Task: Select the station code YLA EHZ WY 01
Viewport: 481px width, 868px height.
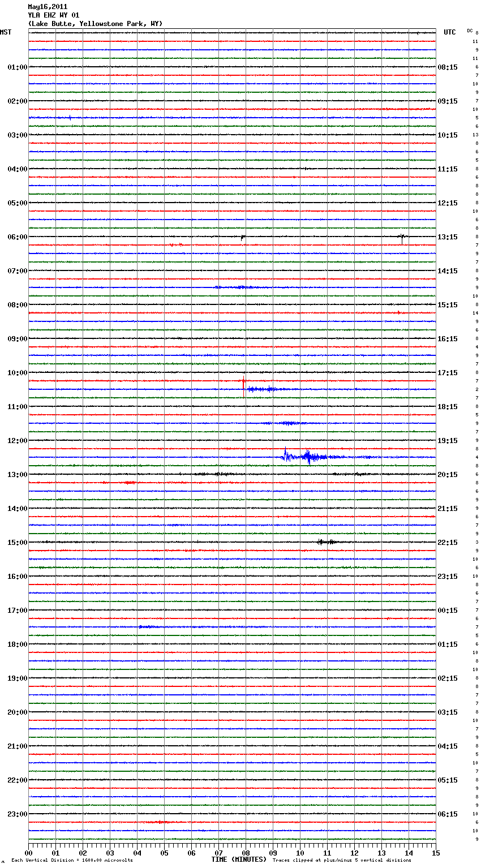Action: (53, 15)
